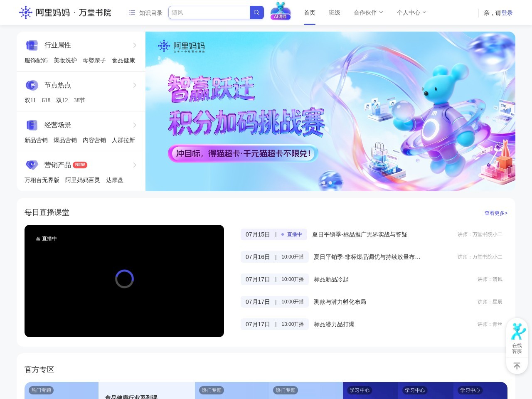Open 夏日平销季-标品推广无界实战与答疑 live course
This screenshot has width=532, height=399.
click(360, 234)
